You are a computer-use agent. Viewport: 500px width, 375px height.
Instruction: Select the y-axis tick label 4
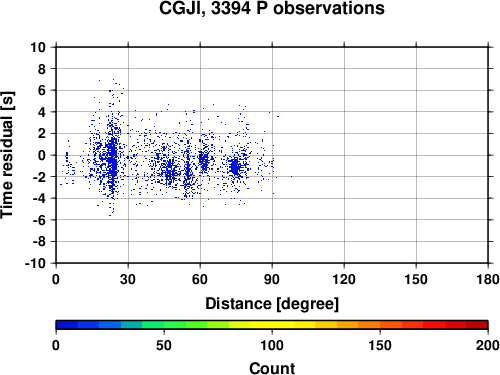(42, 112)
